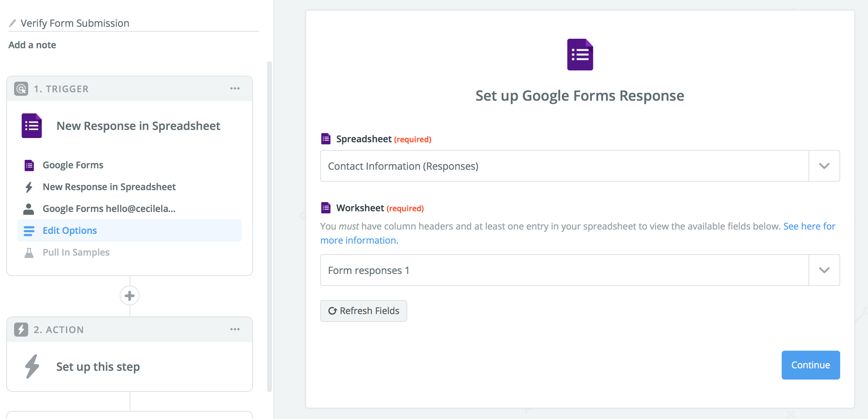Click the trigger target icon in the 1. TRIGGER header
Viewport: 868px width, 419px height.
21,88
